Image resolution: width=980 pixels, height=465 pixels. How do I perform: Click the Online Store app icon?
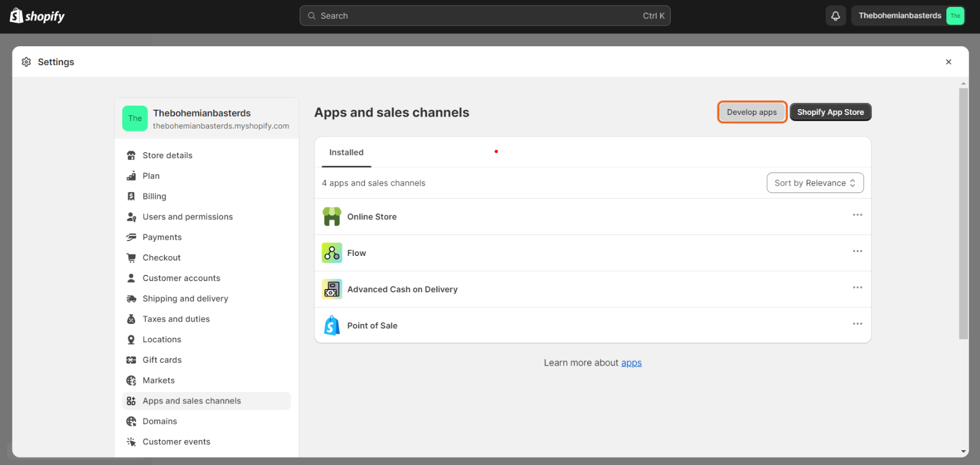[x=332, y=217]
